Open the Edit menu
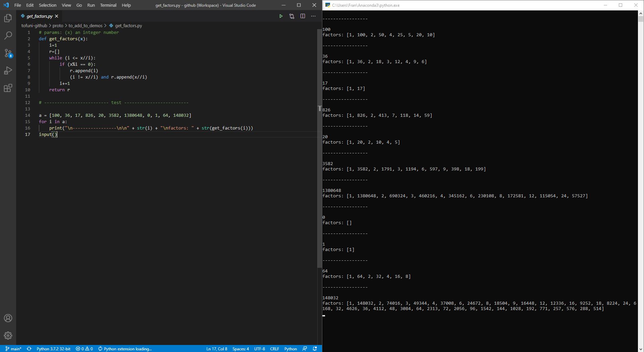This screenshot has height=352, width=644. coord(30,5)
